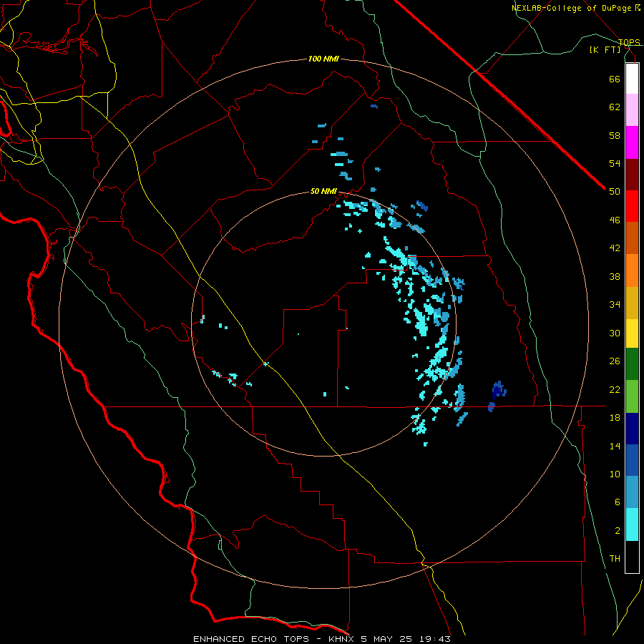
Task: Pick the dark orange legend block above 42
Action: pos(632,238)
